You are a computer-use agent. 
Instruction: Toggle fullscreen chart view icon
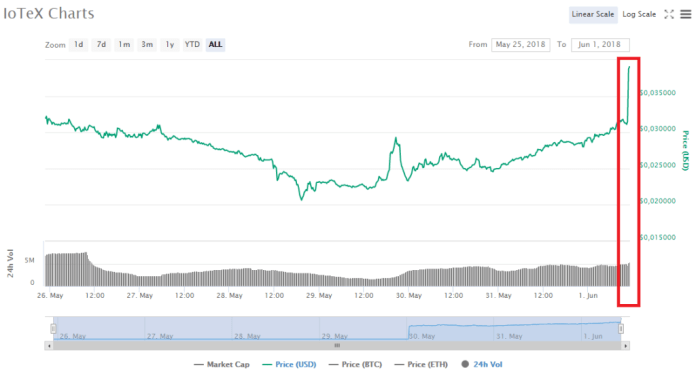tap(668, 14)
